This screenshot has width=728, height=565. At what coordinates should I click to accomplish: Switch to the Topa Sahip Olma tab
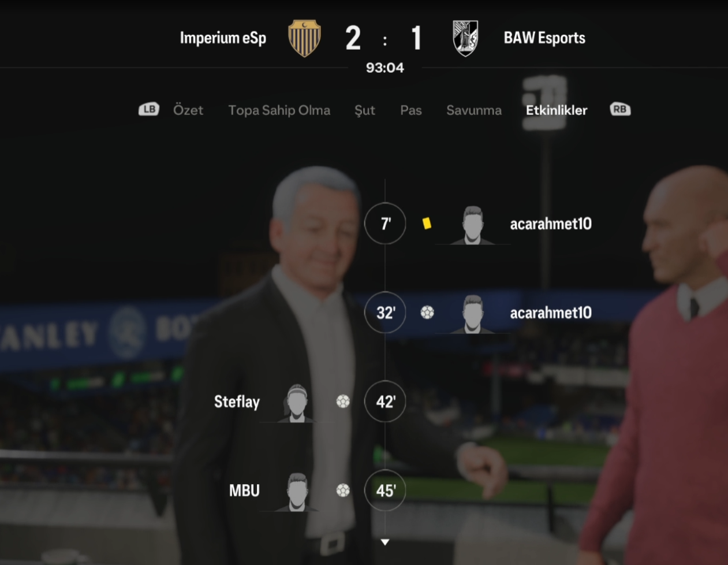279,110
